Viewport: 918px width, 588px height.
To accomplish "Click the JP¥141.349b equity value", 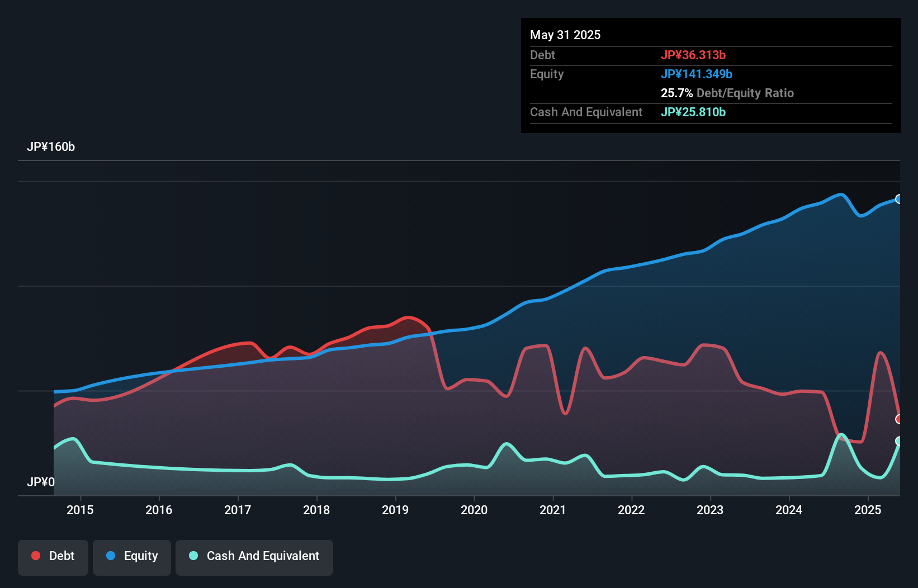I will click(x=697, y=74).
